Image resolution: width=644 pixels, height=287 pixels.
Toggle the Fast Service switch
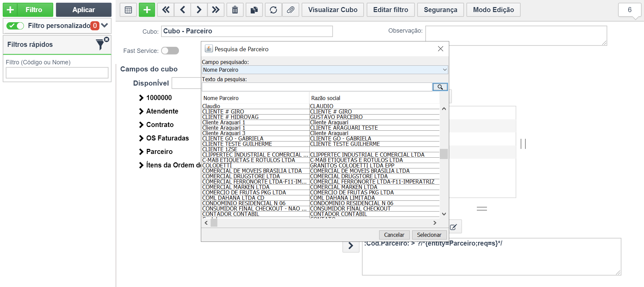[x=170, y=51]
